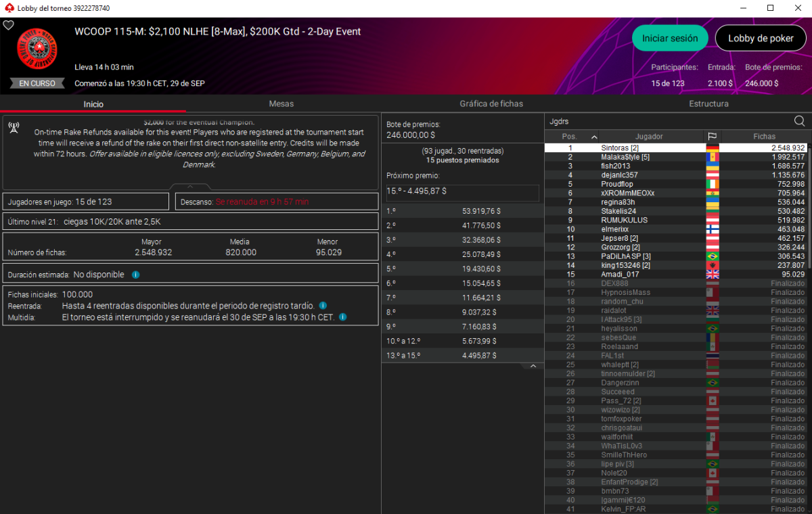This screenshot has width=812, height=514.
Task: Click flag beside xXROMmMEOXx
Action: (712, 193)
